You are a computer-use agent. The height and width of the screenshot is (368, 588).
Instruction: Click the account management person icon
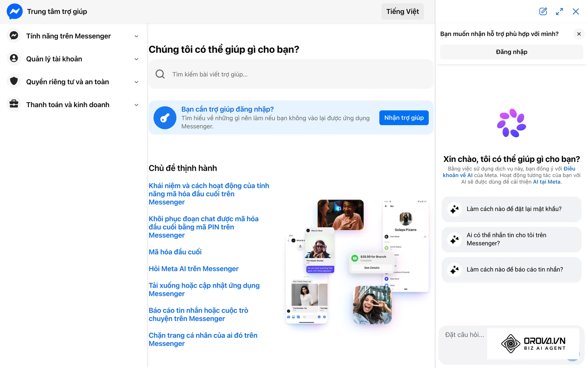click(x=14, y=59)
